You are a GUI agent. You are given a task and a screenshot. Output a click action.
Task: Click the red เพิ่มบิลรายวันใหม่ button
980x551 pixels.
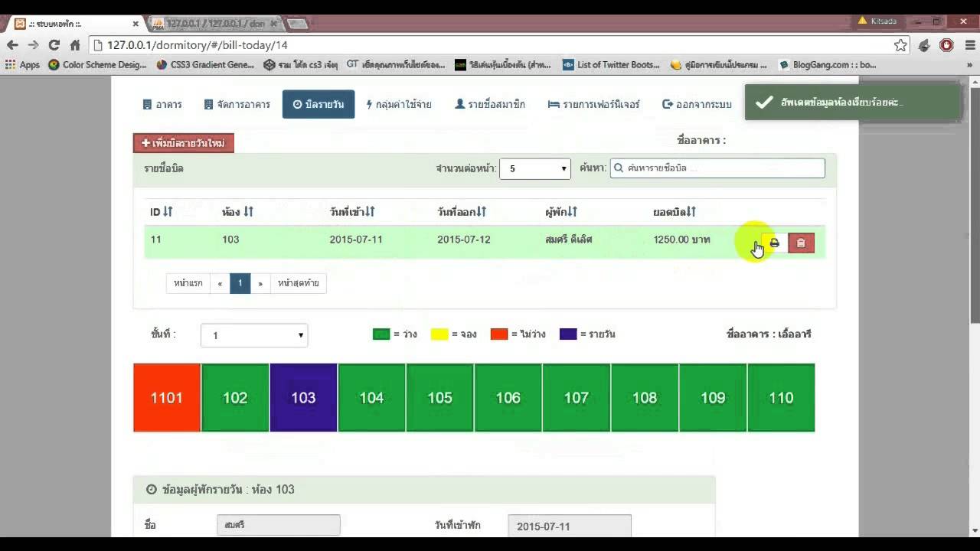[x=184, y=143]
